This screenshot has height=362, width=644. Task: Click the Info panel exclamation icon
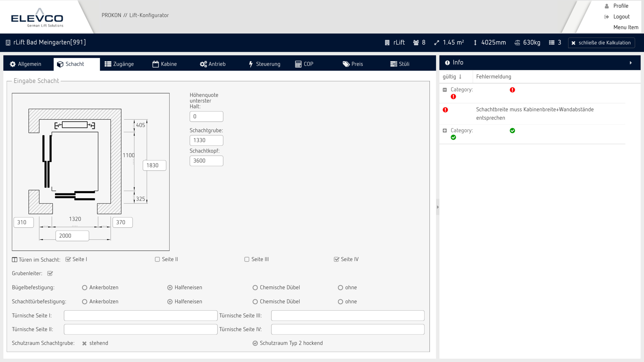pyautogui.click(x=447, y=63)
